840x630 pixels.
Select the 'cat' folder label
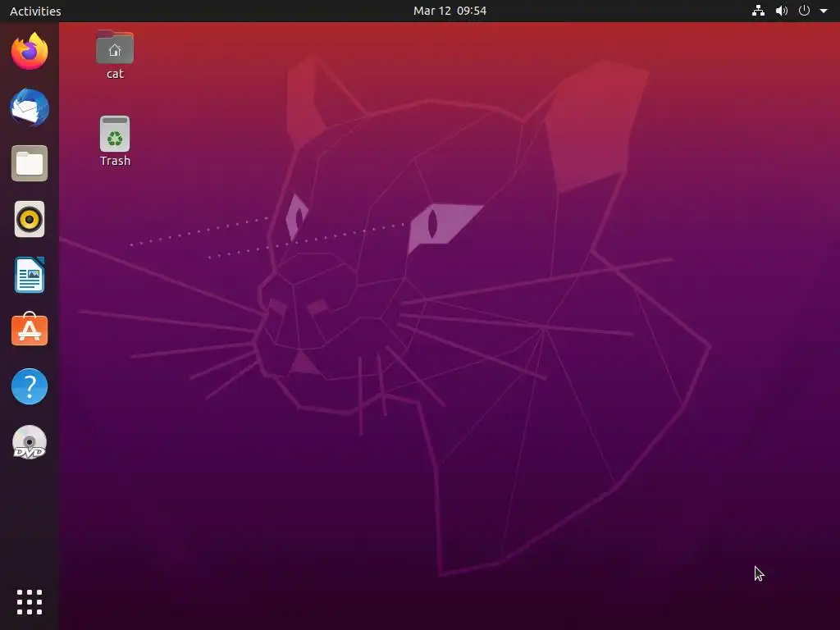click(x=115, y=74)
